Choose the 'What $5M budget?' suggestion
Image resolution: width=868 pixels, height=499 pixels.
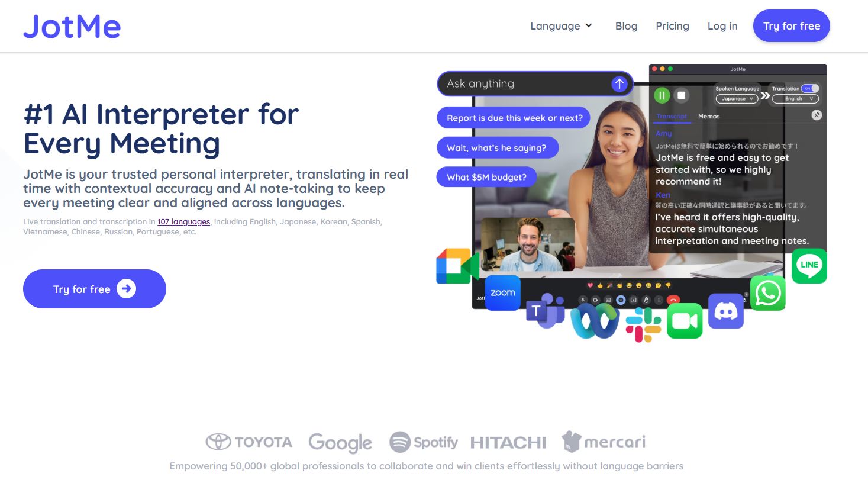(486, 177)
